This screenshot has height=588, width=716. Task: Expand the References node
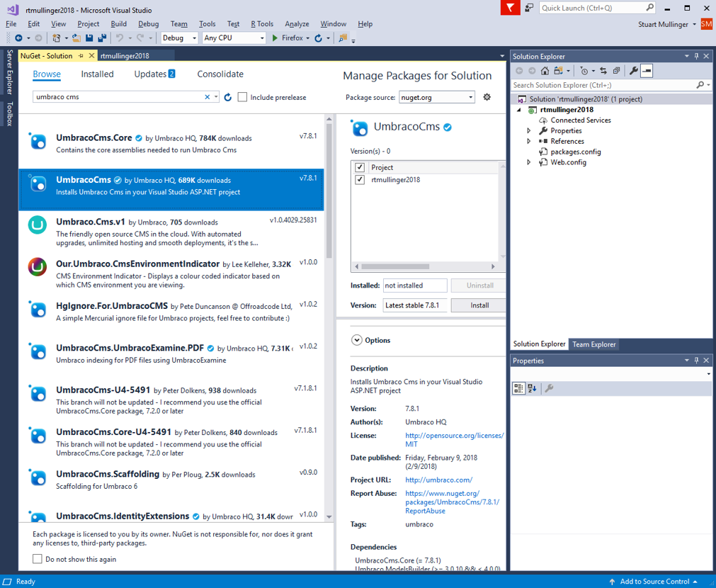[529, 141]
